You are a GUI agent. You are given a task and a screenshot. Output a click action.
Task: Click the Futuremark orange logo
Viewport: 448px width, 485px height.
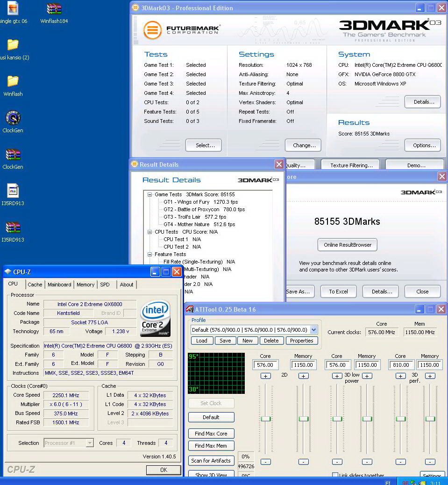click(x=152, y=30)
